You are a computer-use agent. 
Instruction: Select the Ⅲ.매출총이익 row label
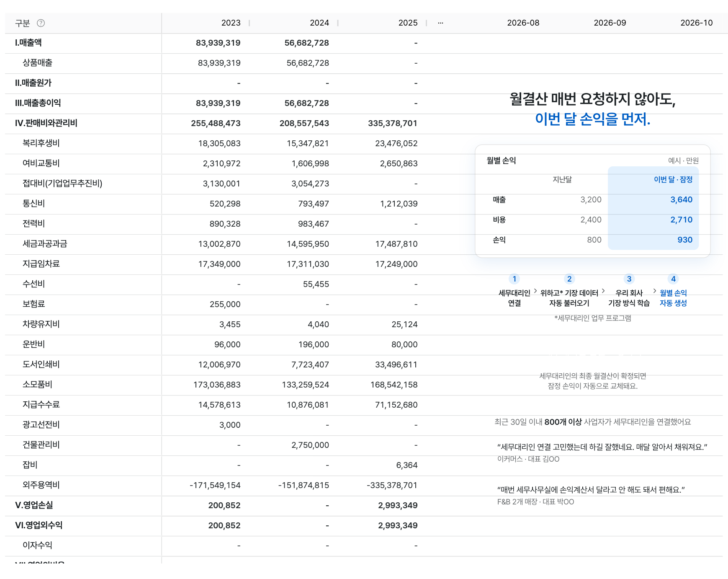click(x=38, y=103)
